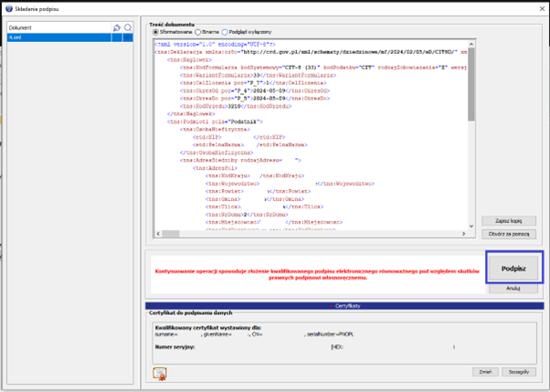
Task: Click the certificate icon at bottom left
Action: 160,372
